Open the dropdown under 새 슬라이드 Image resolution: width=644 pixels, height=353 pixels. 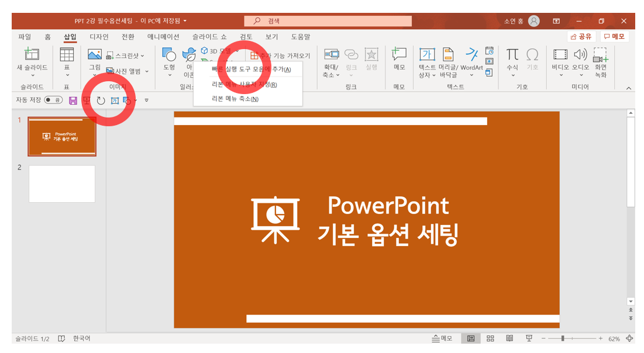[32, 75]
